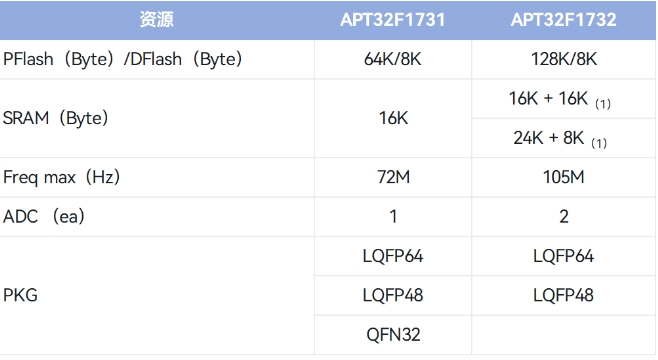Click the 128K/8K flash cell

(x=564, y=59)
